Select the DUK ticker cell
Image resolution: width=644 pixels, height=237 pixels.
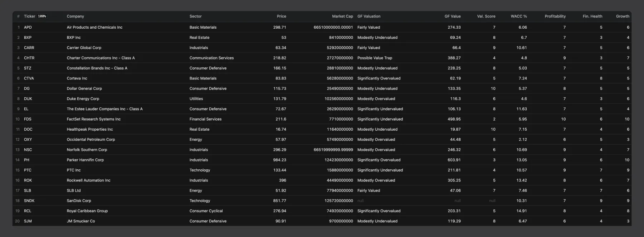tap(28, 99)
